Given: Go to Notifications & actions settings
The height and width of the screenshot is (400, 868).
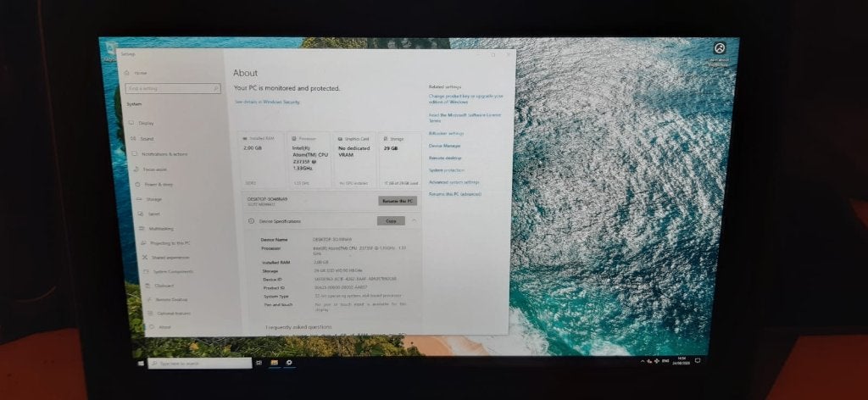Looking at the screenshot, I should click(x=160, y=153).
